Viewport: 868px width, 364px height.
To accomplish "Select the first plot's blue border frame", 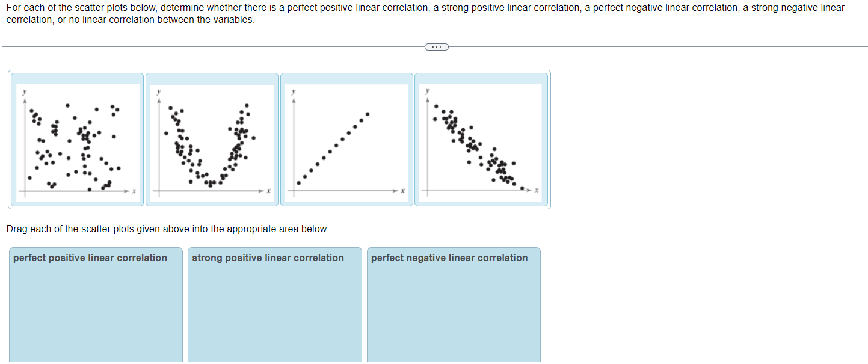I will (x=76, y=76).
